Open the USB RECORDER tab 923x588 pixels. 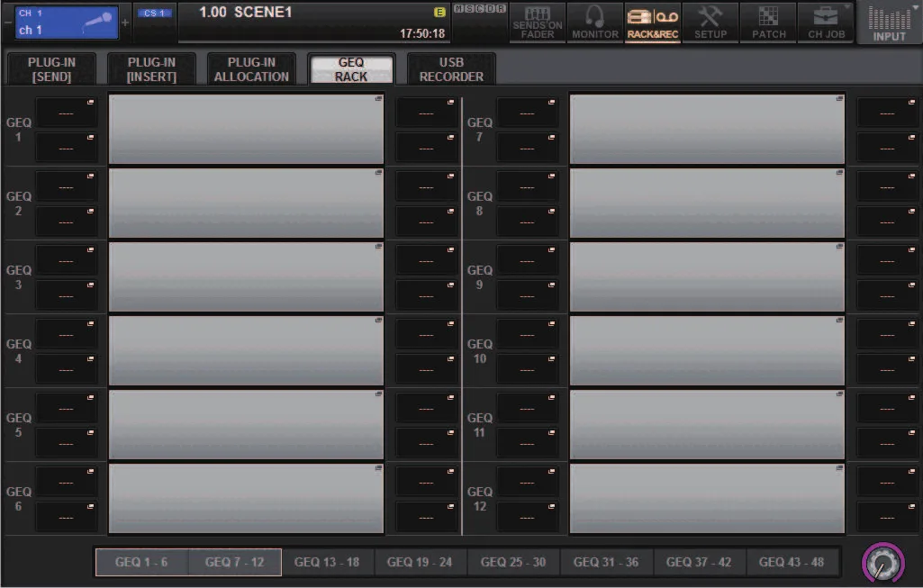[x=451, y=69]
